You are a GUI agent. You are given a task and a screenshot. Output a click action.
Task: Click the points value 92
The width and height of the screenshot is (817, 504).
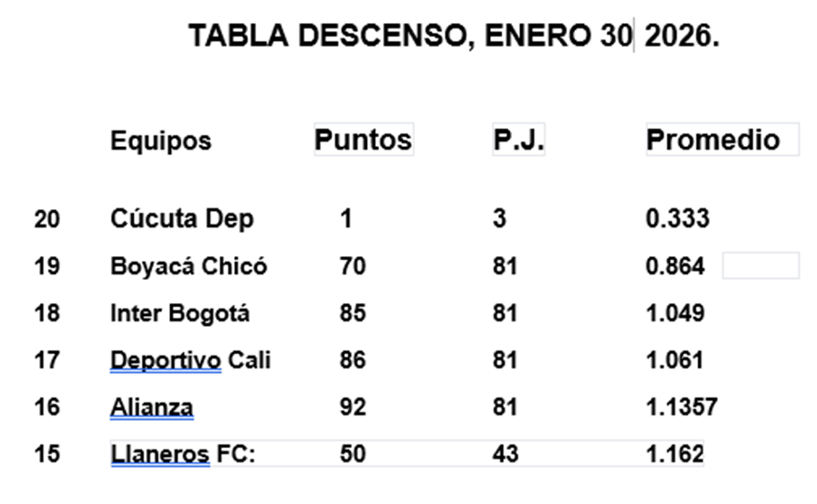[353, 407]
